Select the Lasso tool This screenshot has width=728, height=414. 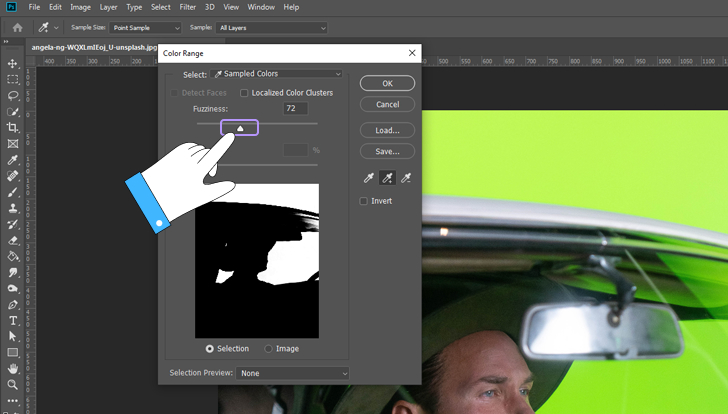point(13,96)
